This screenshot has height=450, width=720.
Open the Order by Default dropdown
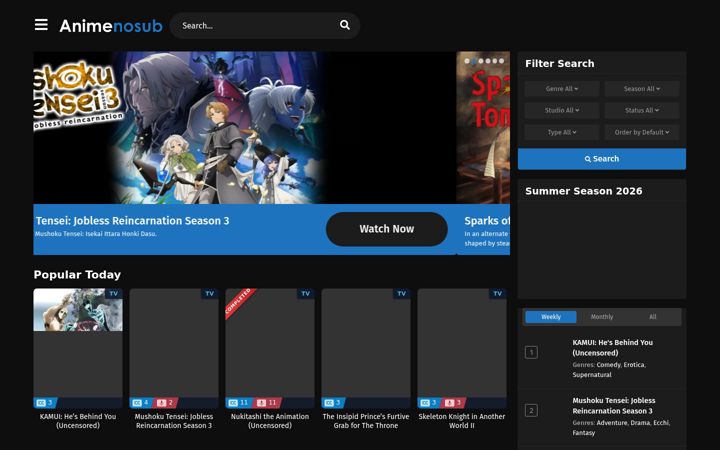(x=641, y=132)
